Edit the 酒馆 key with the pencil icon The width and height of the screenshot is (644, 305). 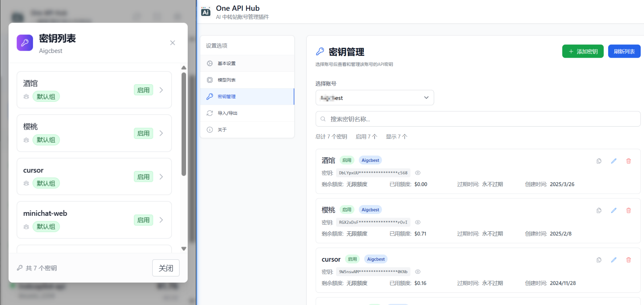[x=614, y=161]
